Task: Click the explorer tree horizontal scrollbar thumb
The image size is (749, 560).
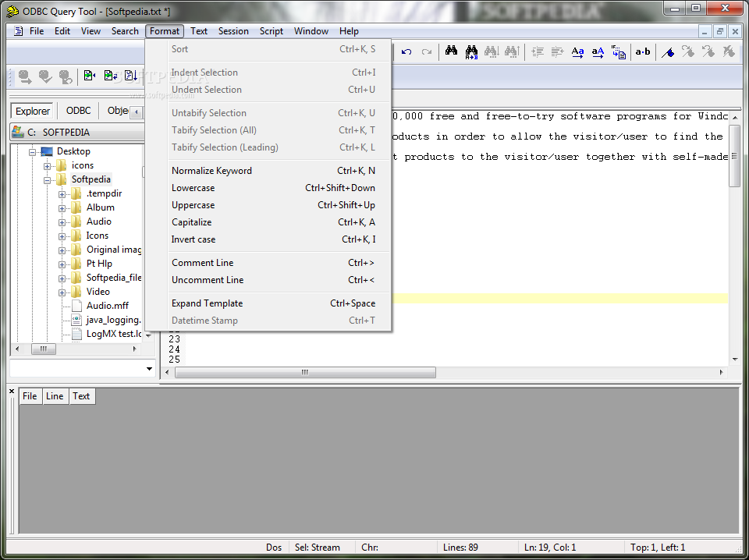Action: (x=44, y=349)
